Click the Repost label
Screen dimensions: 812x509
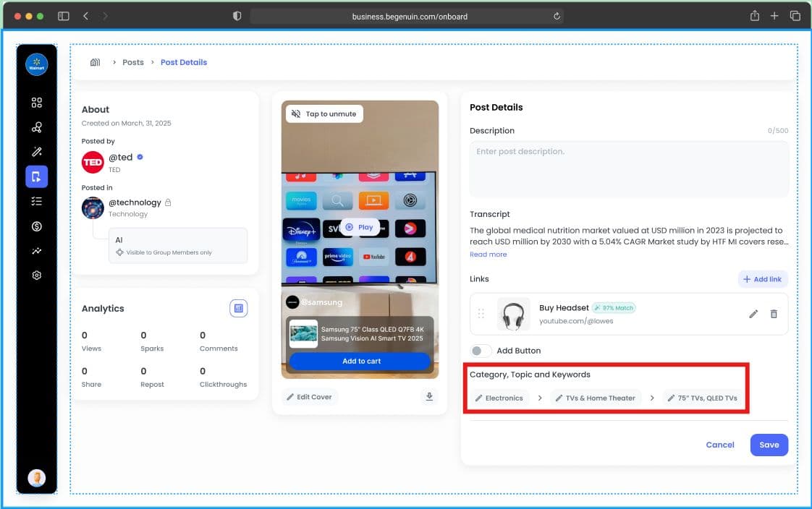[x=152, y=385]
